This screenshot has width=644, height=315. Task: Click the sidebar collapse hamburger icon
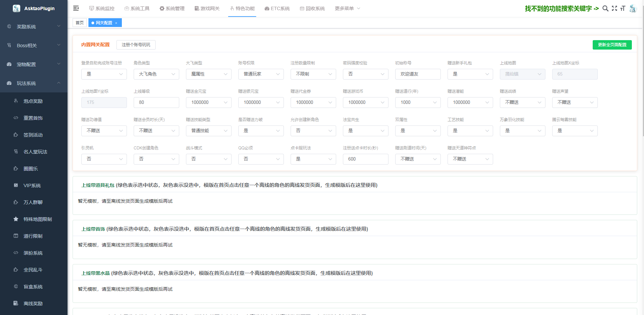coord(76,8)
